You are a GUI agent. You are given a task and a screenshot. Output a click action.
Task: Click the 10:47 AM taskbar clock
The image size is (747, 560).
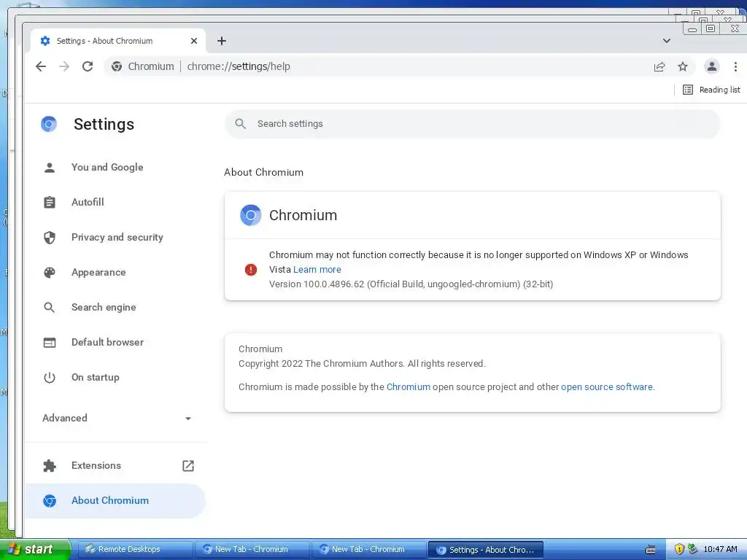[720, 550]
